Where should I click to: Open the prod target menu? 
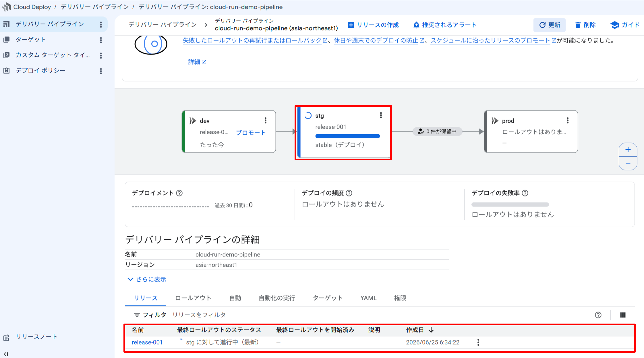point(568,120)
